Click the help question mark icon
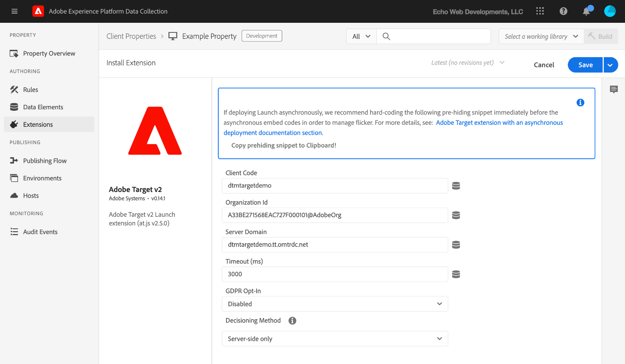Screen dimensions: 625x364 tap(563, 11)
